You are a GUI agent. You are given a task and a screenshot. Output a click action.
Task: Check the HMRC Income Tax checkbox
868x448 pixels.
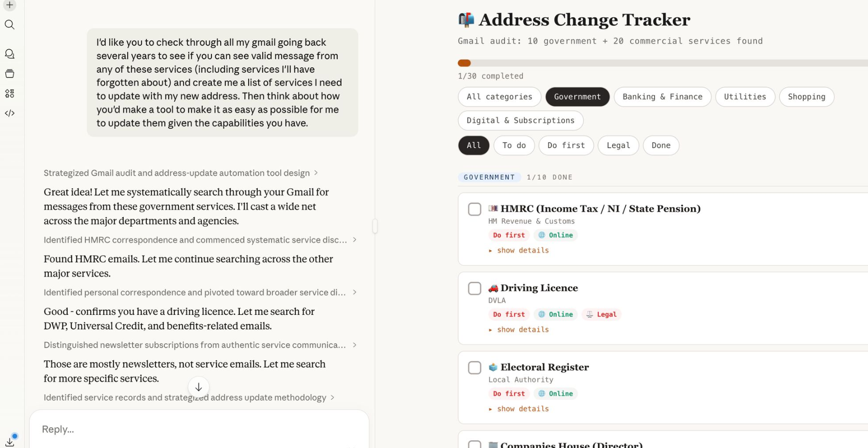point(474,209)
